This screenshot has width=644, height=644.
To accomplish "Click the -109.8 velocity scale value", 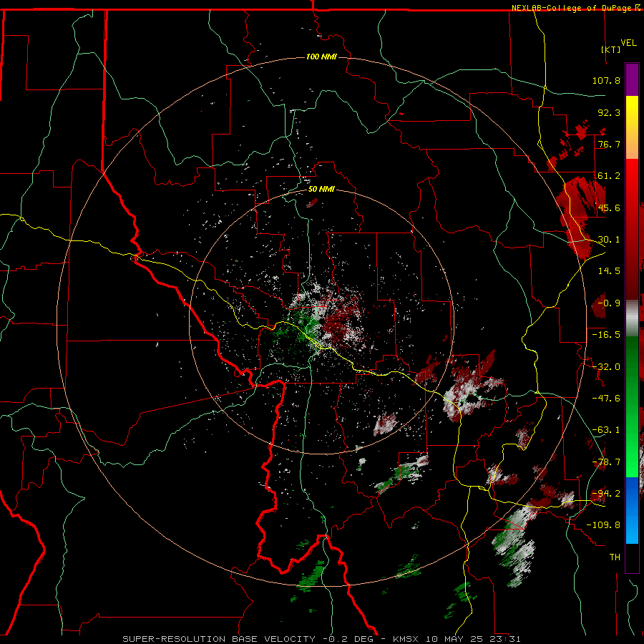I will pos(603,525).
